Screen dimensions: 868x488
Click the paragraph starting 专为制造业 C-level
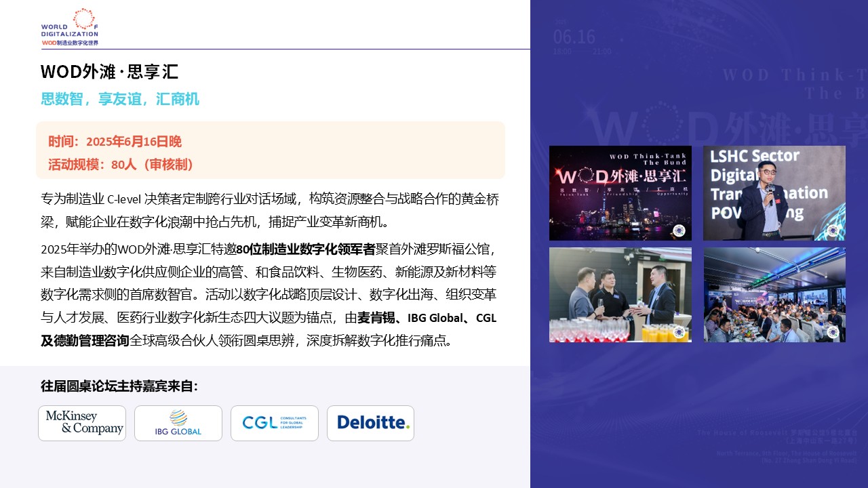click(x=270, y=210)
